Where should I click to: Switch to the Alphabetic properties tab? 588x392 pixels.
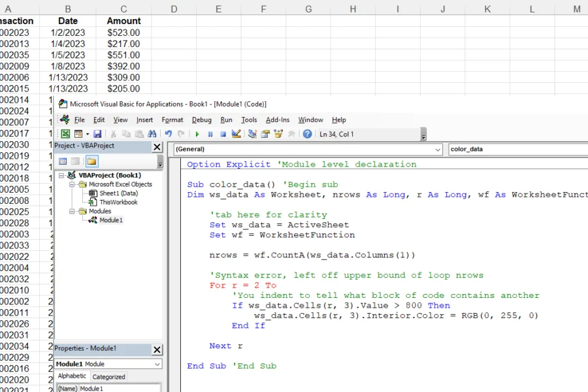click(72, 376)
